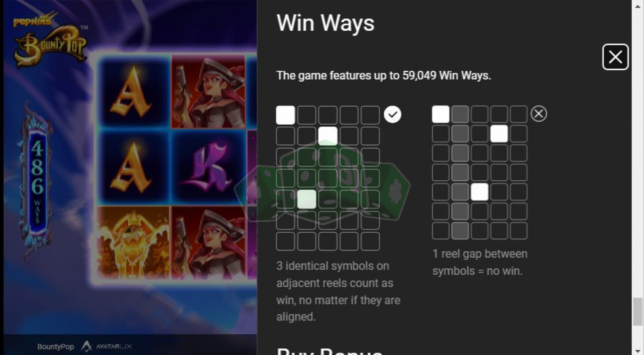Click the highlighted third-reel cell in winning grid
Image resolution: width=644 pixels, height=355 pixels.
point(328,136)
